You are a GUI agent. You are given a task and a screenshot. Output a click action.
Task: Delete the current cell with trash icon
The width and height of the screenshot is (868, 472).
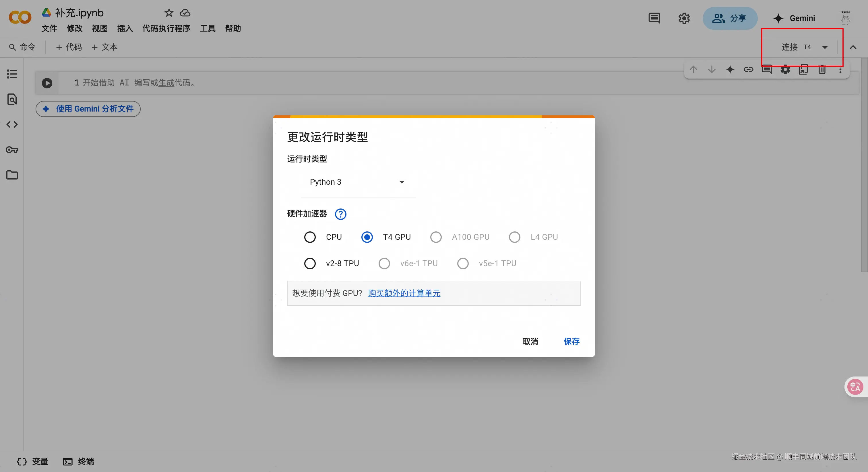tap(822, 70)
